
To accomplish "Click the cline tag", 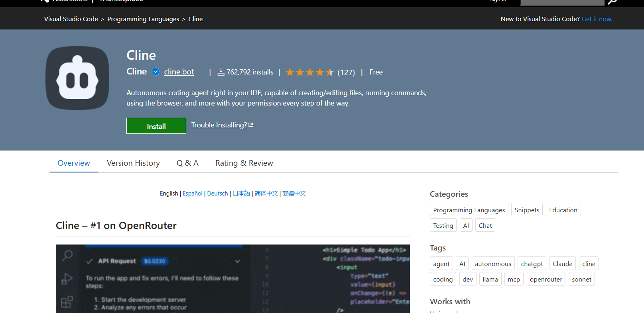I will [589, 264].
